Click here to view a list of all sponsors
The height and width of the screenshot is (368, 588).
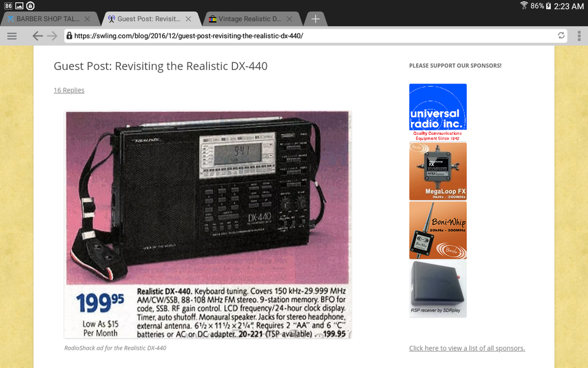[467, 348]
